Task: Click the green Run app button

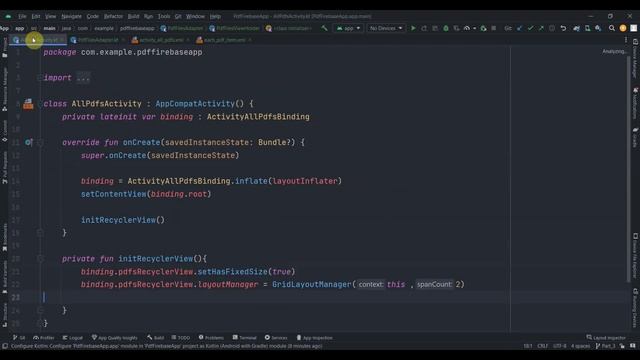Action: (413, 28)
